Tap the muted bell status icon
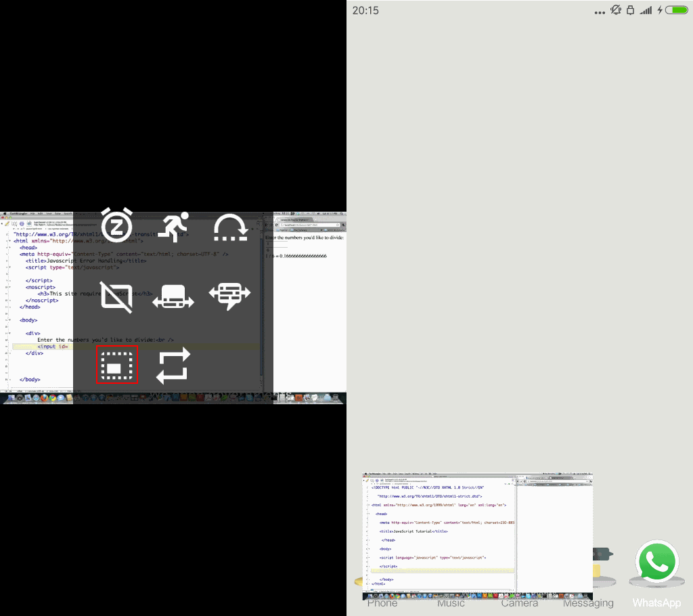 [x=616, y=9]
